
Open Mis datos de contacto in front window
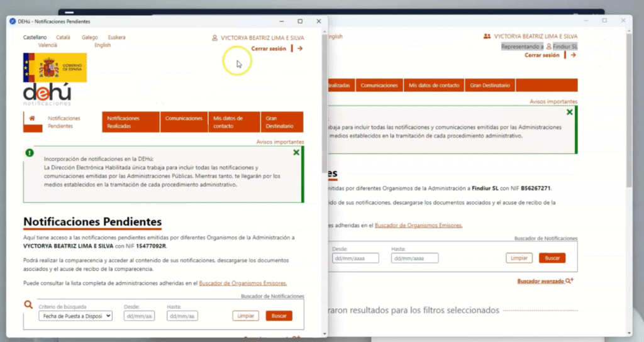[x=234, y=122]
